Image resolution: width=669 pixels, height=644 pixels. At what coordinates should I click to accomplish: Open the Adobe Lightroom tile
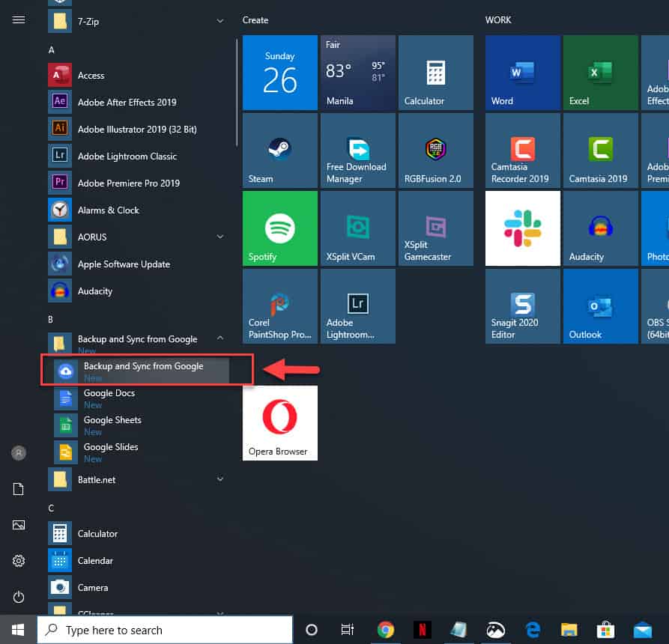[x=358, y=306]
